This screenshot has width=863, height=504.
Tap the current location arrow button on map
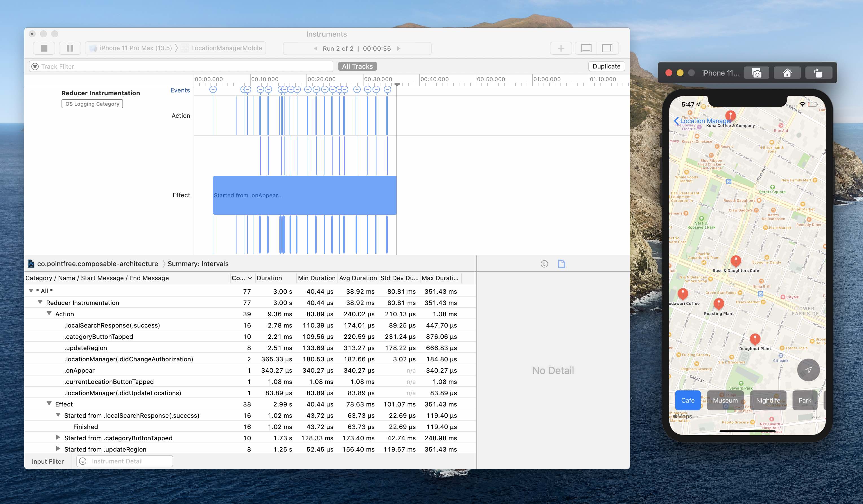(x=808, y=370)
